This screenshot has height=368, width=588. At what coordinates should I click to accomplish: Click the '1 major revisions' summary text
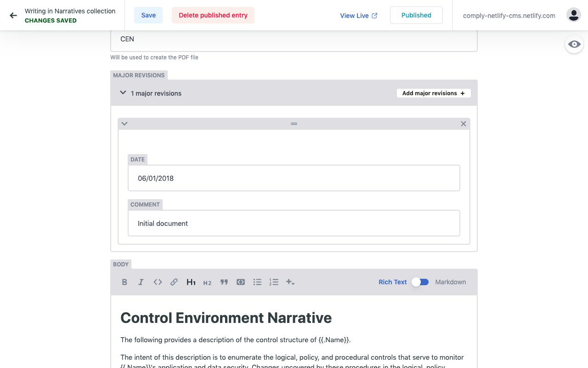pos(156,93)
